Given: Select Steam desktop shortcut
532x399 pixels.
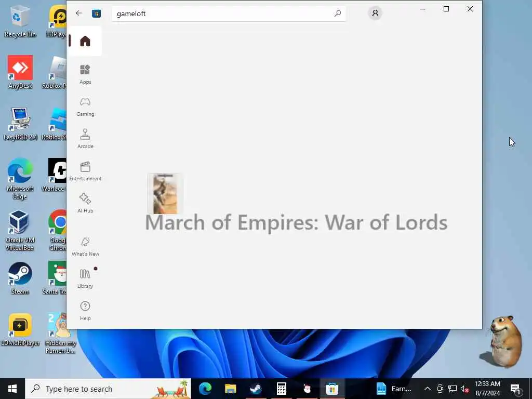Looking at the screenshot, I should [x=20, y=278].
